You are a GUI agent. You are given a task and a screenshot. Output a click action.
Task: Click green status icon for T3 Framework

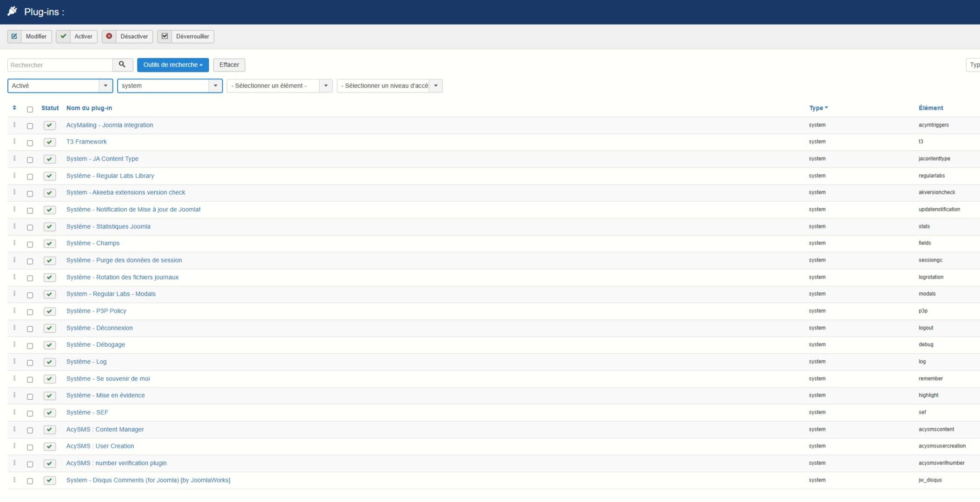50,142
